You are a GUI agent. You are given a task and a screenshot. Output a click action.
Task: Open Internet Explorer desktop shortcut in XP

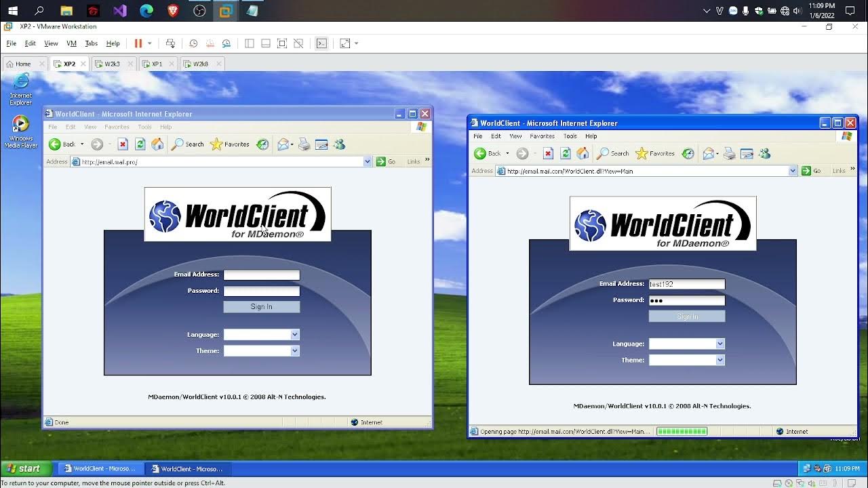[x=21, y=89]
